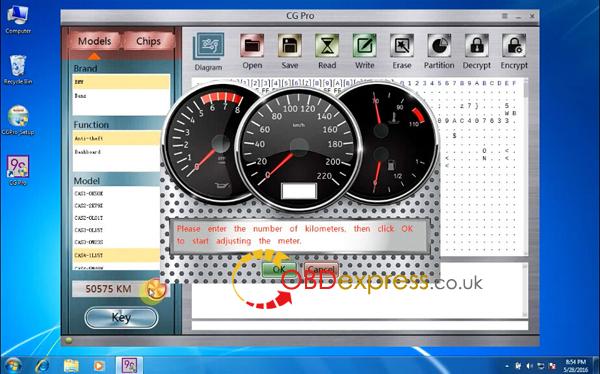Open the CG Pro desktop shortcut
Viewport: 600px width, 374px height.
click(x=18, y=170)
